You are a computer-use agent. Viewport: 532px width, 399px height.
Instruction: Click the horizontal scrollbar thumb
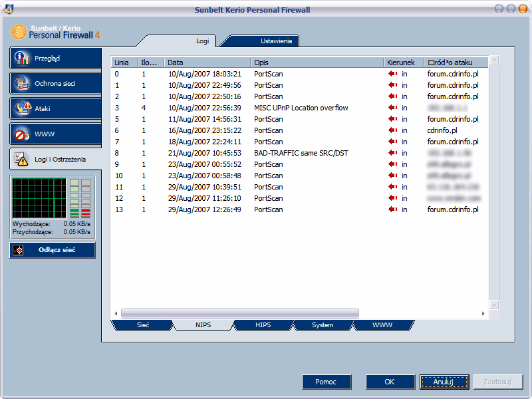click(x=240, y=313)
